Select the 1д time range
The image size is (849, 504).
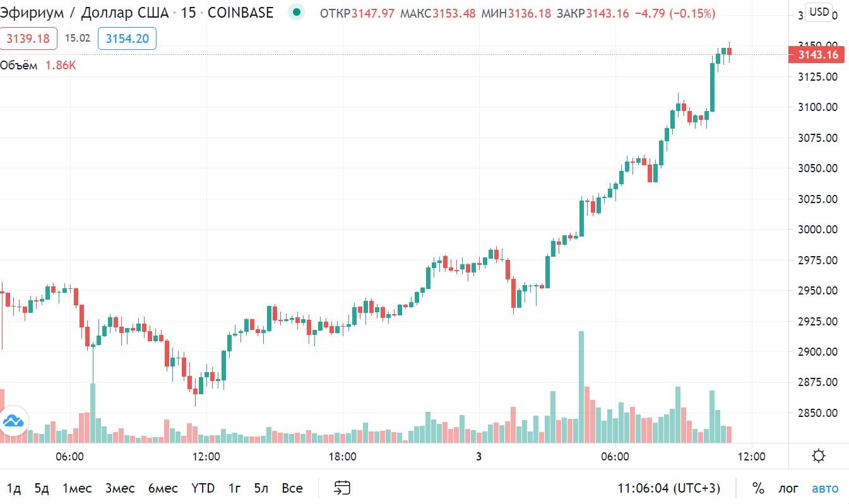click(14, 488)
